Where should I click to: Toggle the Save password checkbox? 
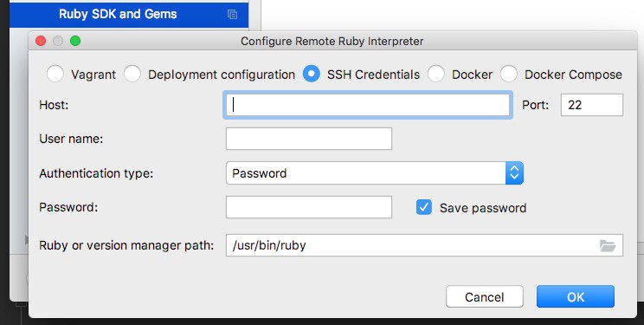424,207
